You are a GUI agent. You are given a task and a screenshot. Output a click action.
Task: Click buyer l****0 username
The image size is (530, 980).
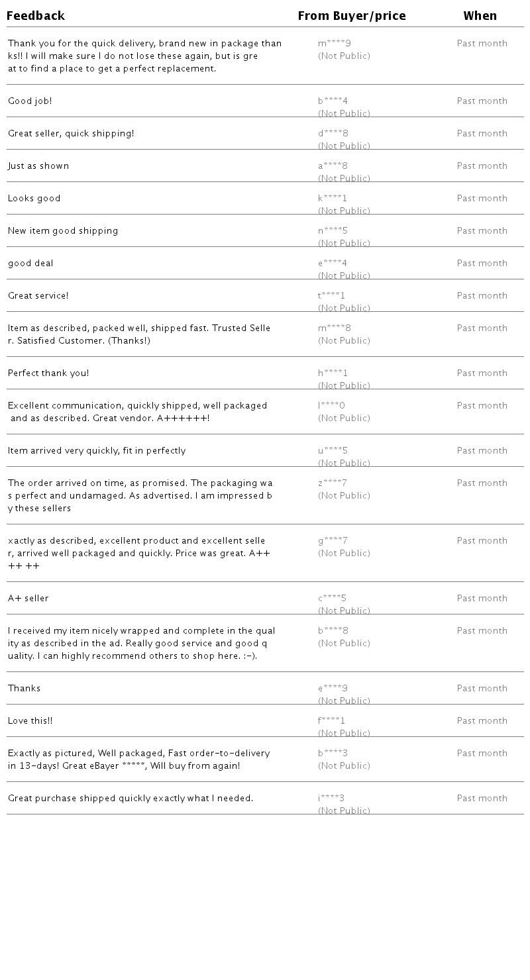click(331, 406)
